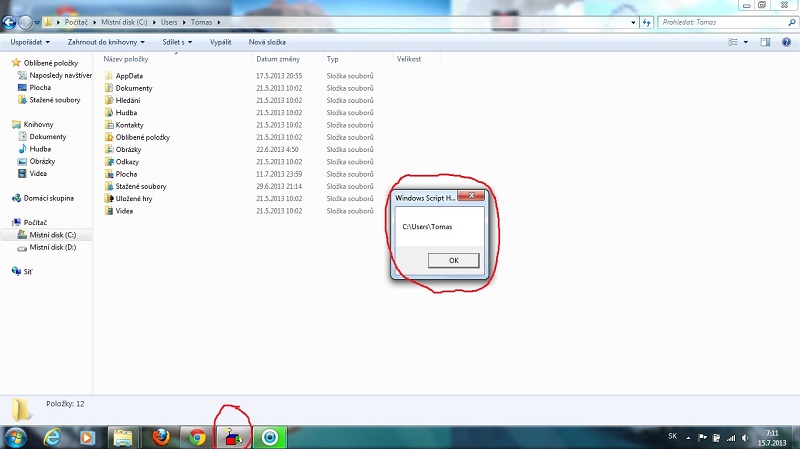Click the Windows Start orb
The height and width of the screenshot is (449, 800).
[16, 437]
